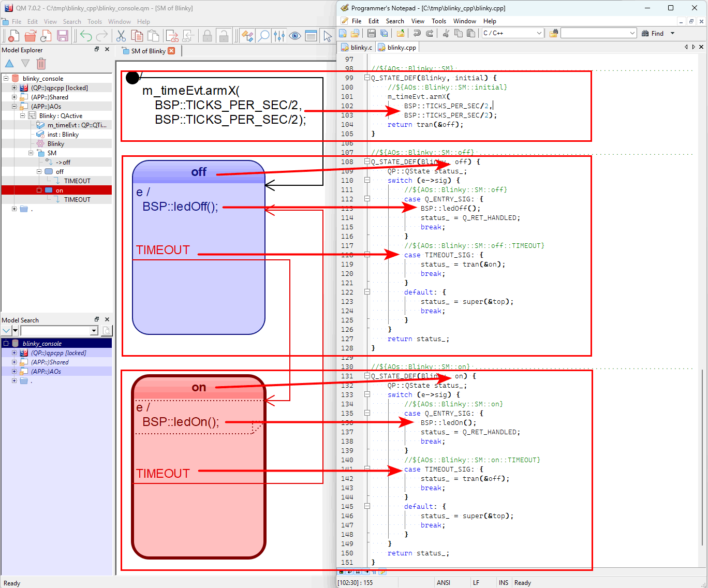Save the Blinky model via Save icon
The image size is (708, 588).
coord(62,35)
